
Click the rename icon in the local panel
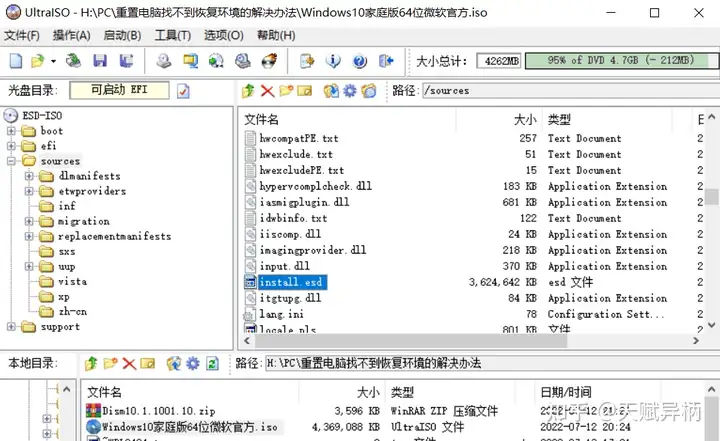pos(147,364)
